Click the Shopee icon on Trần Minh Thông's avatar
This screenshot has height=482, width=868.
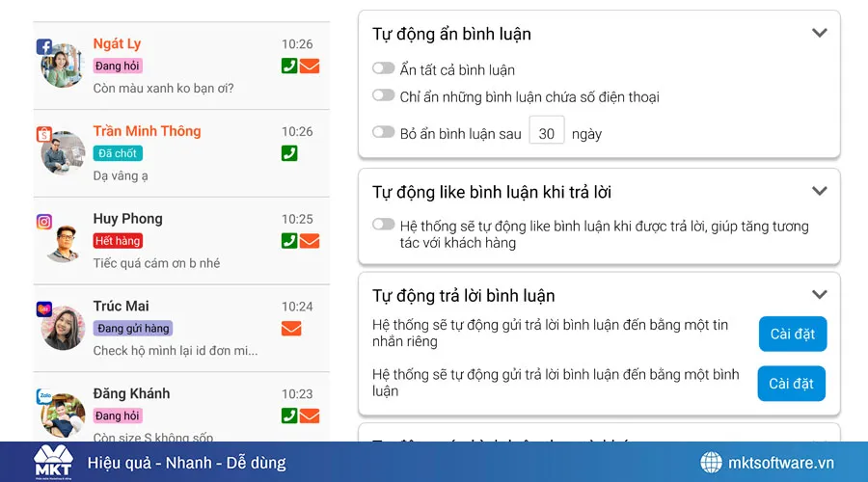click(x=44, y=134)
